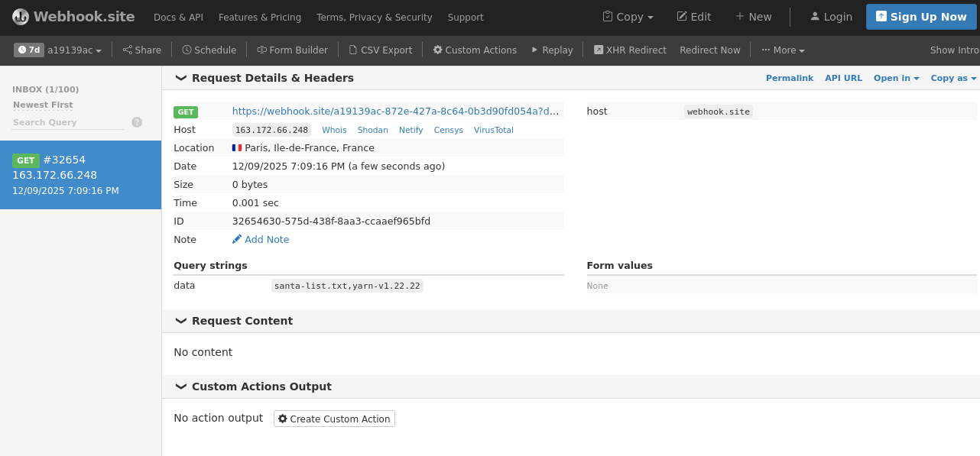980x456 pixels.
Task: Open the search help question mark
Action: [x=137, y=121]
